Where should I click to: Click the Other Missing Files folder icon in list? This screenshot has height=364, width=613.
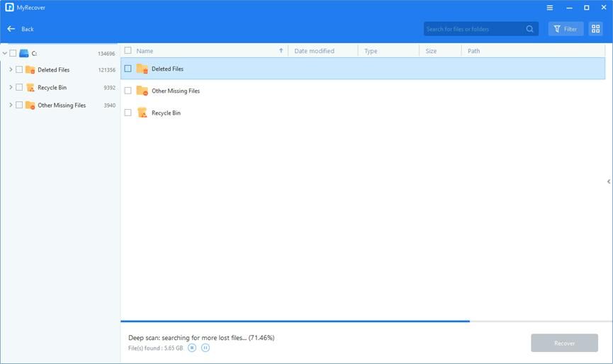click(142, 91)
